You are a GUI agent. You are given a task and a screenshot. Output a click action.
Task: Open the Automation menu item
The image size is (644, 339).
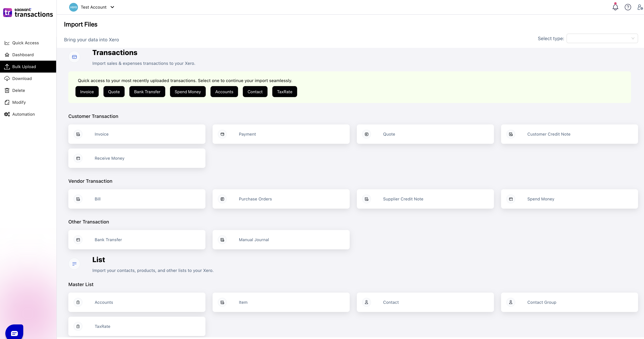pyautogui.click(x=28, y=114)
